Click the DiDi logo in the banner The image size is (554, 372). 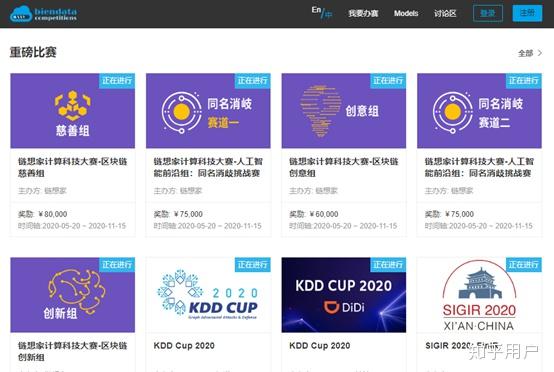click(344, 307)
